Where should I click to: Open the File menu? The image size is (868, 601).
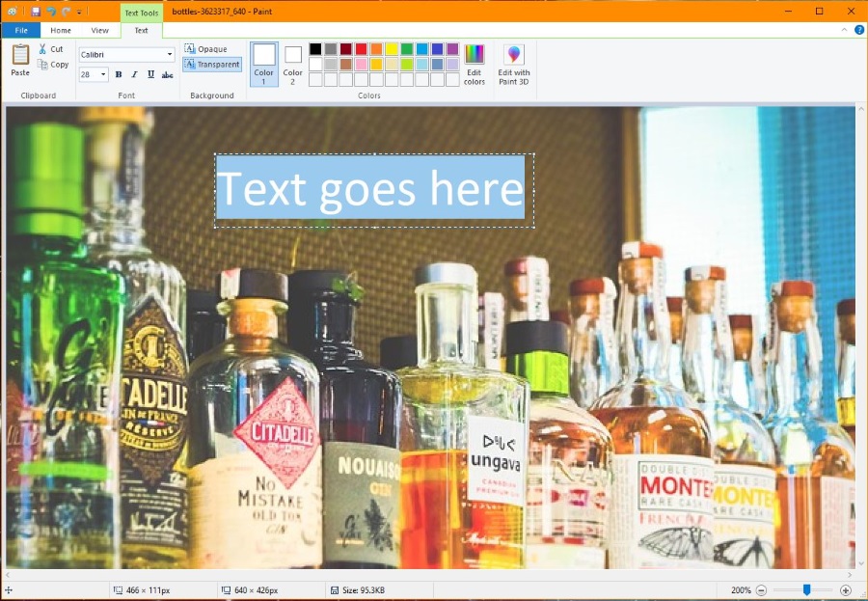click(x=21, y=31)
